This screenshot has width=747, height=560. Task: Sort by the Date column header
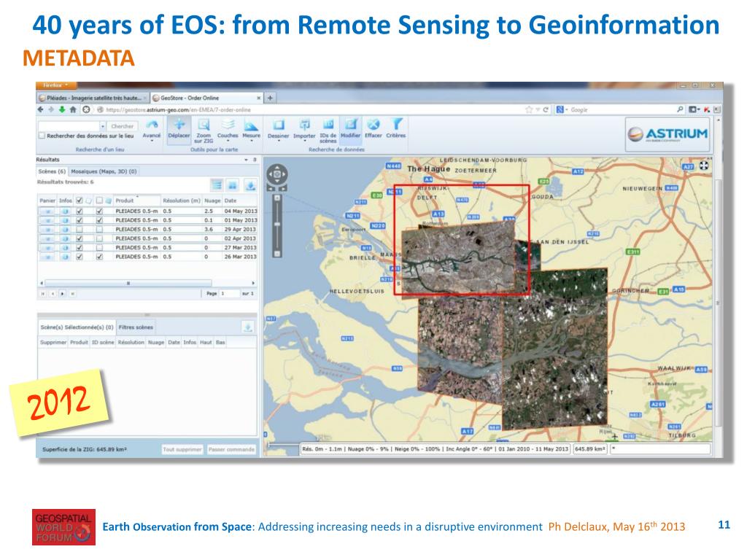click(239, 201)
